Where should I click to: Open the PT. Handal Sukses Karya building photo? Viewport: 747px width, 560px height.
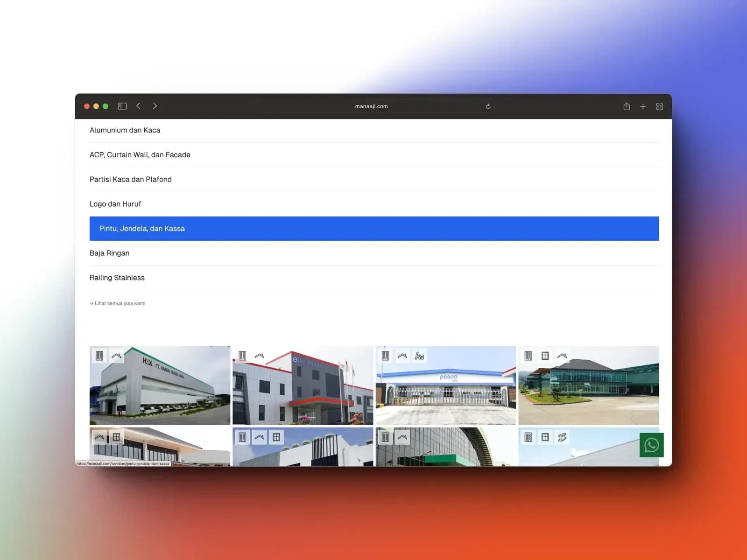(x=160, y=392)
